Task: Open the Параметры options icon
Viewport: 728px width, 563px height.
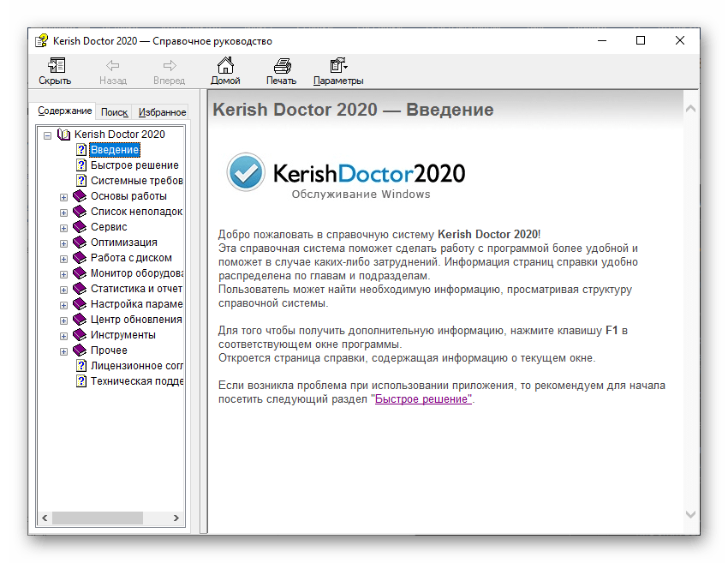Action: click(338, 65)
